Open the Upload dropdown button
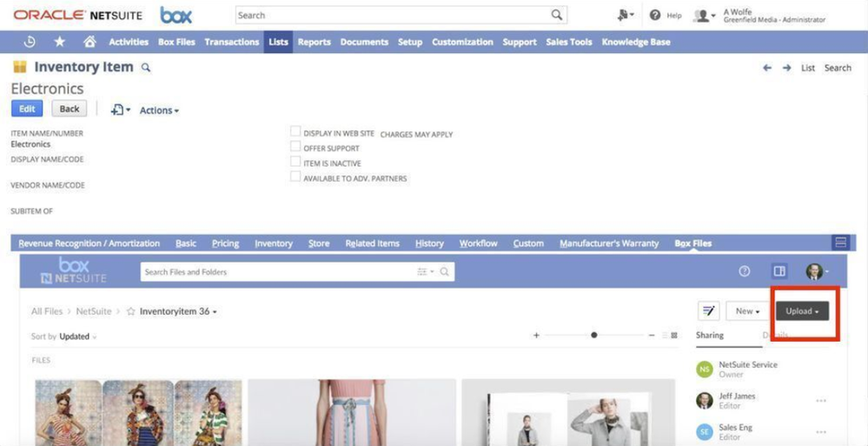Image resolution: width=868 pixels, height=446 pixels. (x=803, y=311)
